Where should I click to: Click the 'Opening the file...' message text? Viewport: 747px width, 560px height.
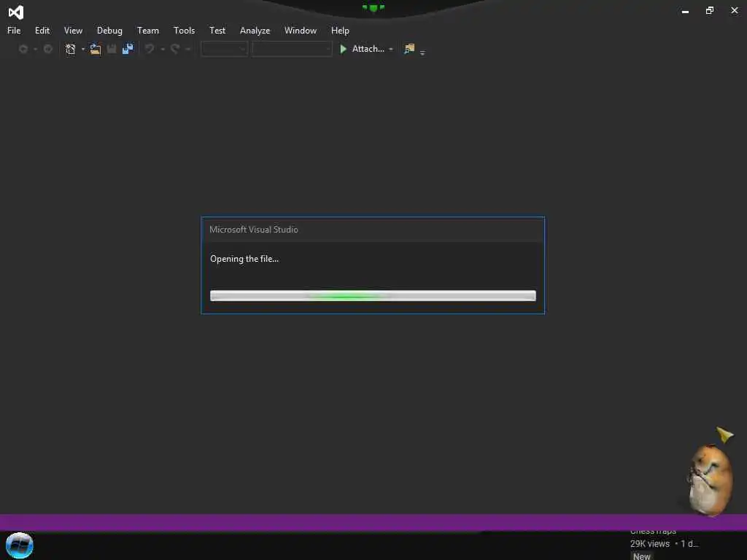[x=244, y=259]
